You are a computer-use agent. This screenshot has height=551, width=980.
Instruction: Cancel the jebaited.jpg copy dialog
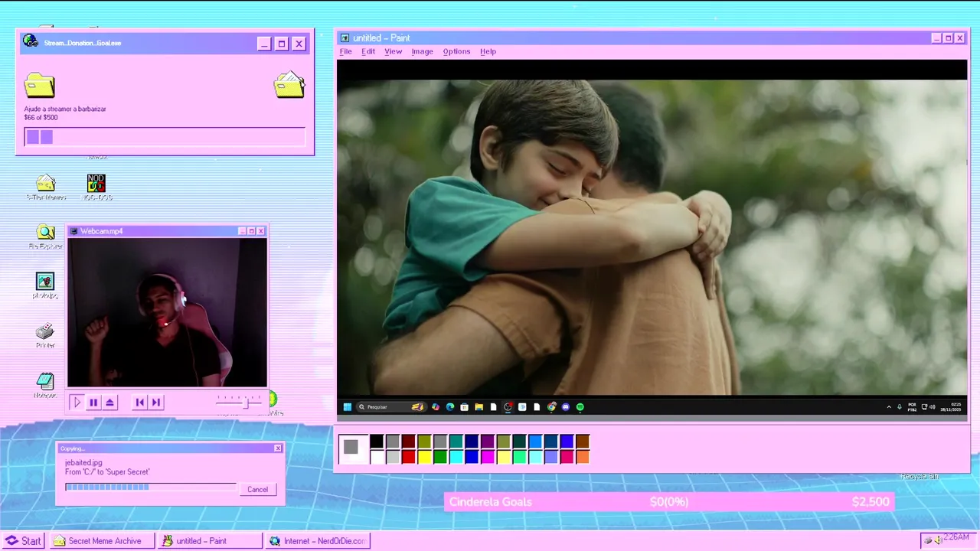[x=257, y=489]
